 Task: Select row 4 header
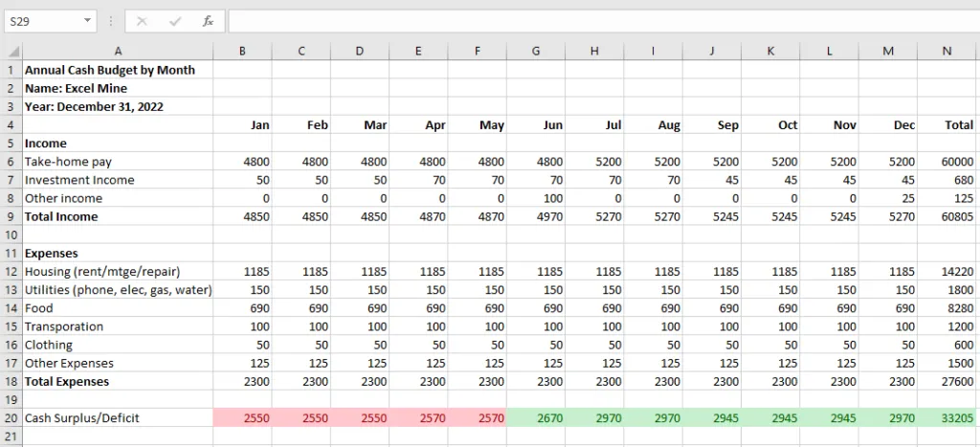[x=11, y=125]
